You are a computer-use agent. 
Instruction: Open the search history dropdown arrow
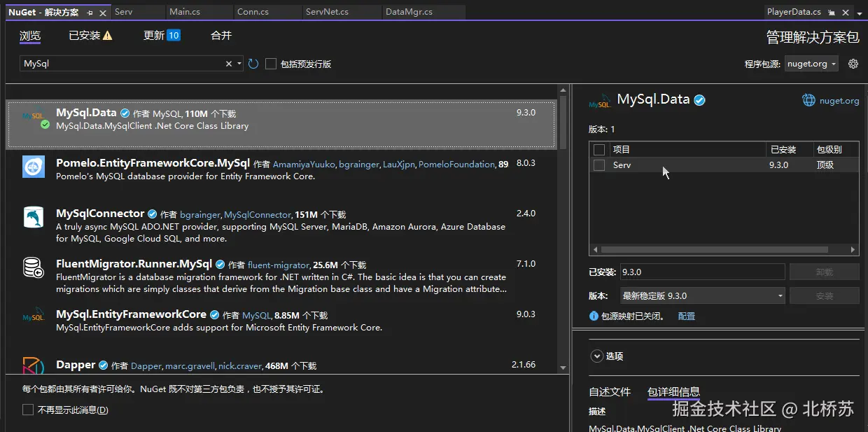click(x=239, y=64)
